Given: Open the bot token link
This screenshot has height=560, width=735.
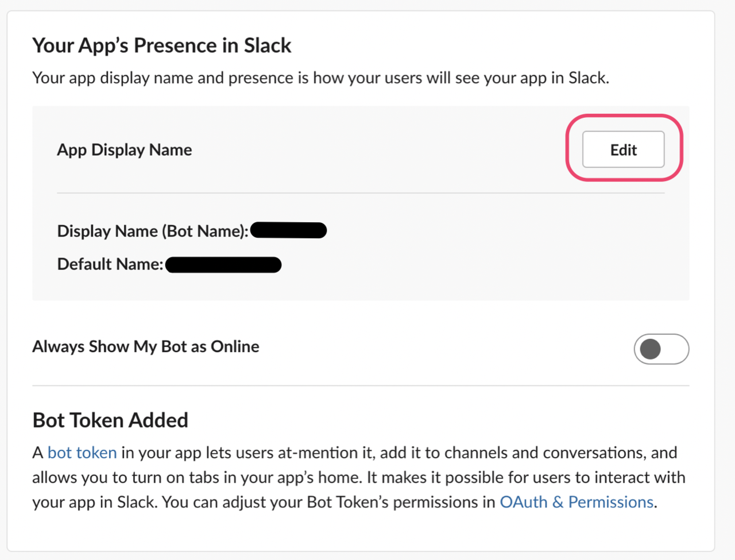Looking at the screenshot, I should (82, 453).
